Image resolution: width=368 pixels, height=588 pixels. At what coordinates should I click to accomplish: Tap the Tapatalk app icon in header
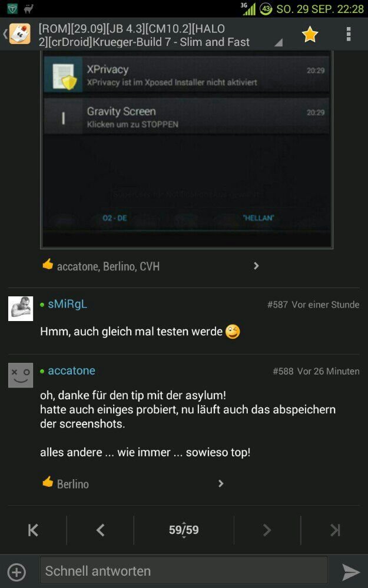(x=19, y=34)
